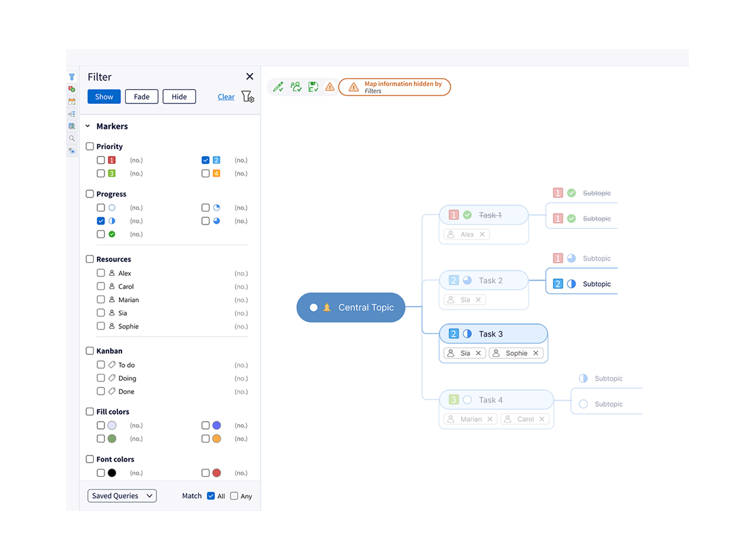This screenshot has width=755, height=560.
Task: Click the bell icon on Central Topic
Action: tap(327, 308)
